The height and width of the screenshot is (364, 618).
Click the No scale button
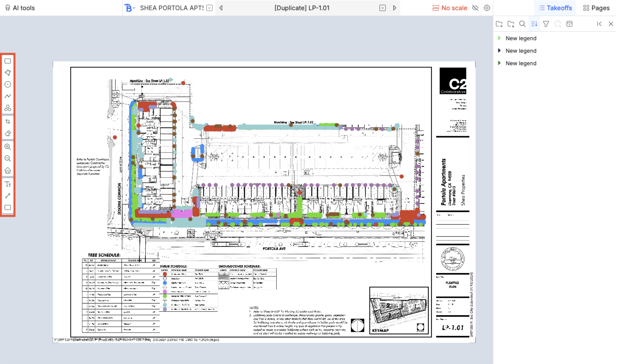(x=450, y=8)
